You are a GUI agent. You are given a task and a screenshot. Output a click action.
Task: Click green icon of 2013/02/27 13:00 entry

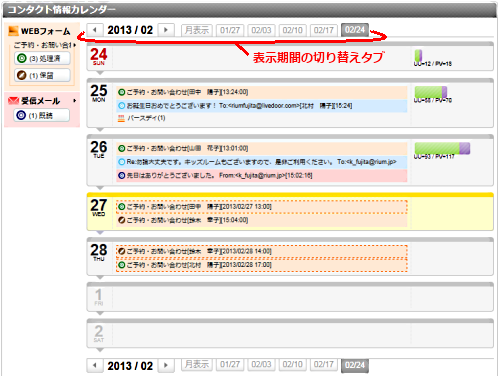[x=122, y=207]
